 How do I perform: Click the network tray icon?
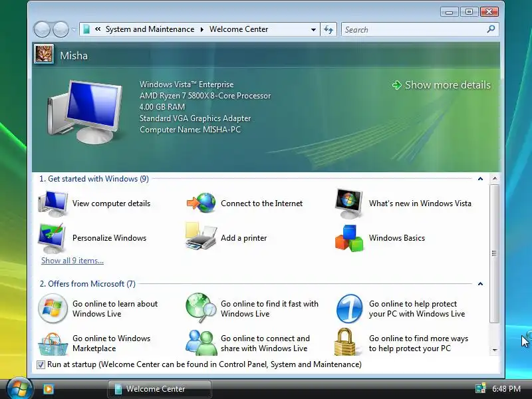tap(480, 388)
